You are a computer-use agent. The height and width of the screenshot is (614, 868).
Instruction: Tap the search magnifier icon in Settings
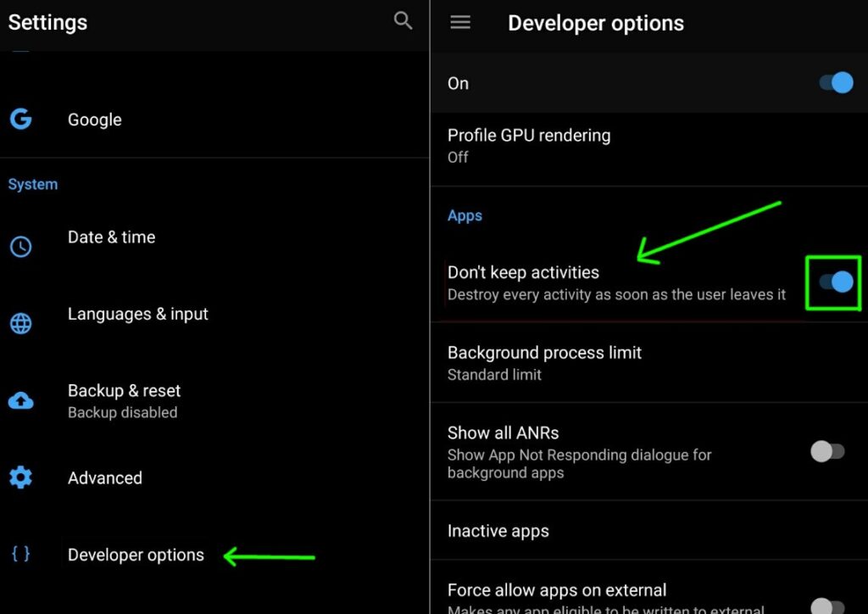coord(403,21)
